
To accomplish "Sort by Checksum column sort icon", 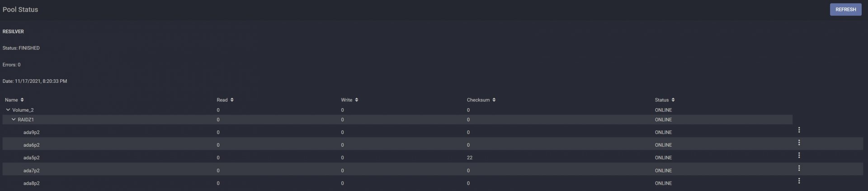I will tap(494, 100).
